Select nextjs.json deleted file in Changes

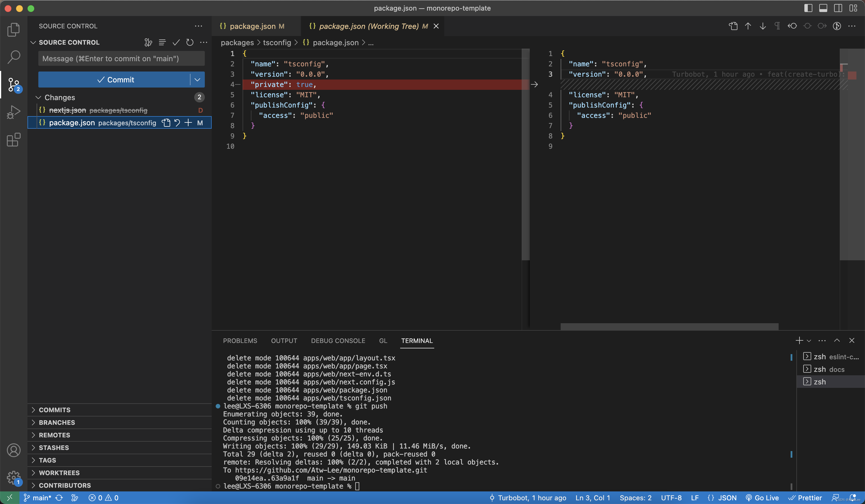(120, 110)
